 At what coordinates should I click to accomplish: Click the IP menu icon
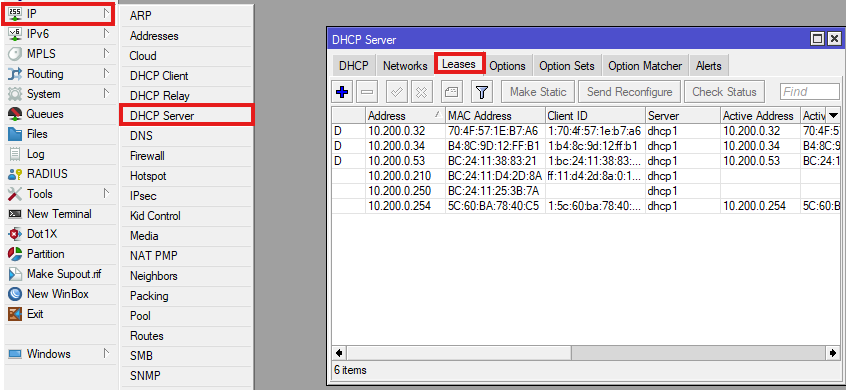[x=16, y=15]
